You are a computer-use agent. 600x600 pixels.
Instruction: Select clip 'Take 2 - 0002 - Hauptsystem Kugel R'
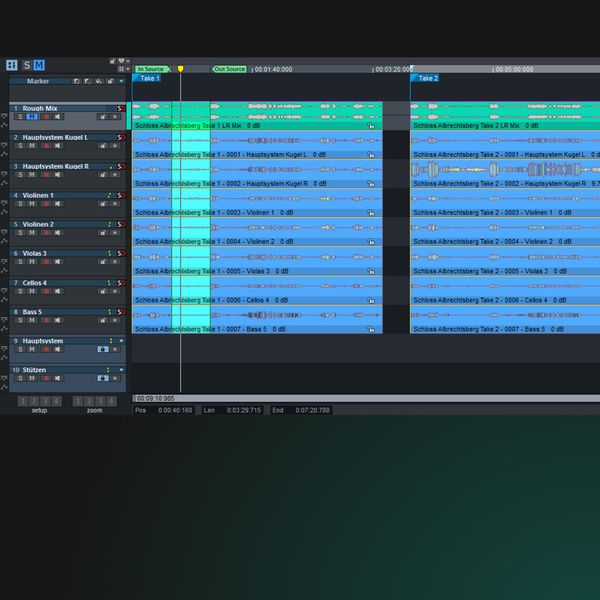(x=505, y=174)
